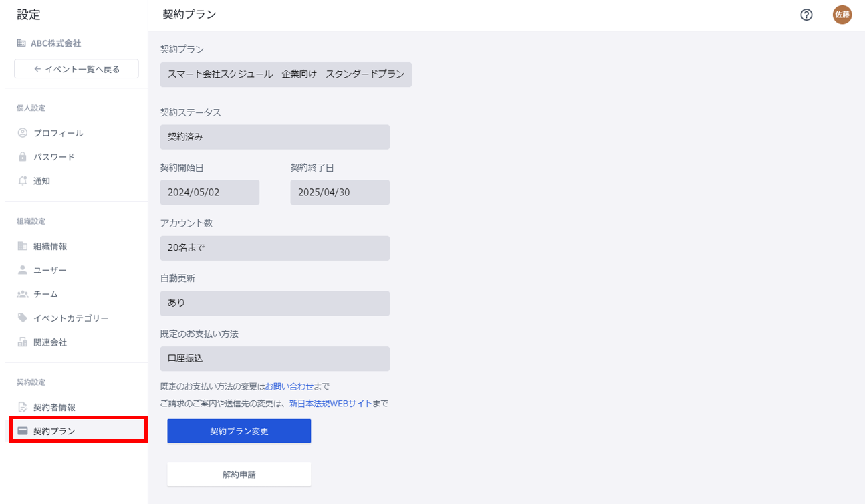The width and height of the screenshot is (865, 504).
Task: Click the profile person icon
Action: point(23,133)
